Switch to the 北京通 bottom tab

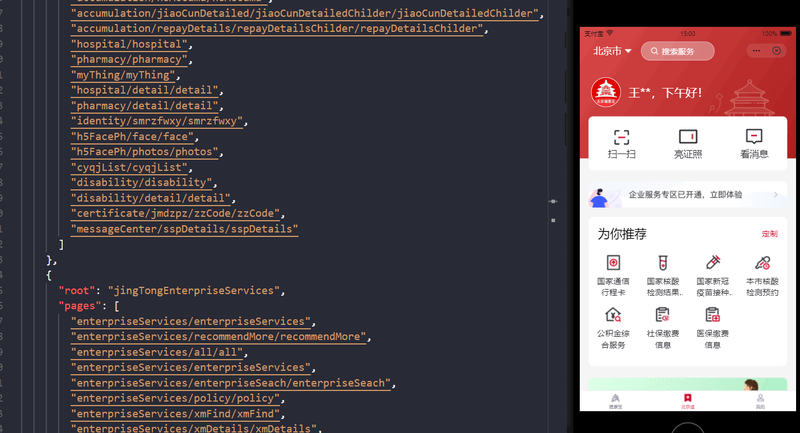click(688, 401)
